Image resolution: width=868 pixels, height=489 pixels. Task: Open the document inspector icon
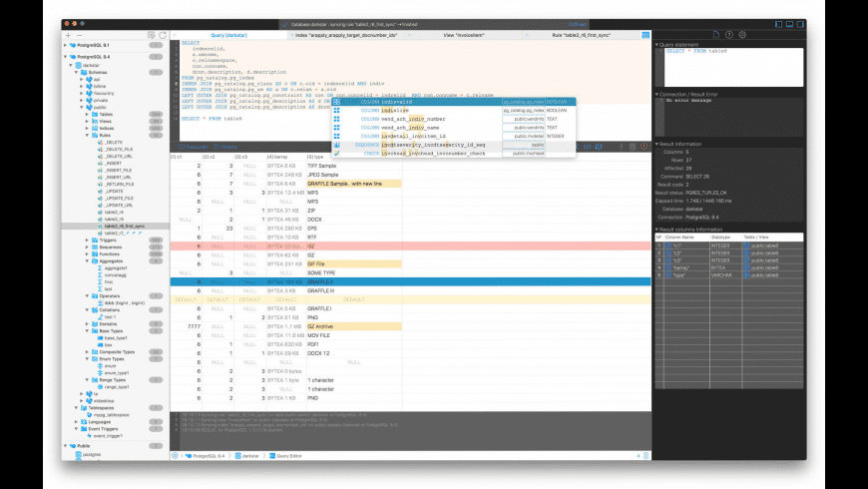click(x=715, y=34)
